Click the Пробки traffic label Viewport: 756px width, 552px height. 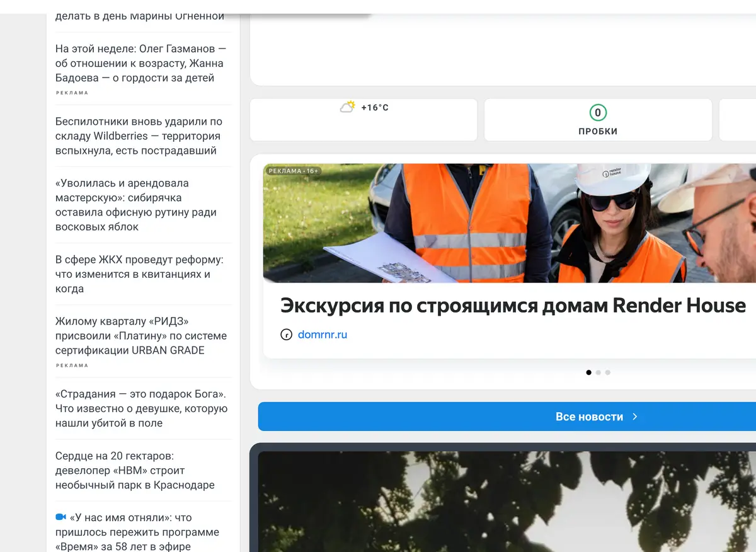point(598,132)
